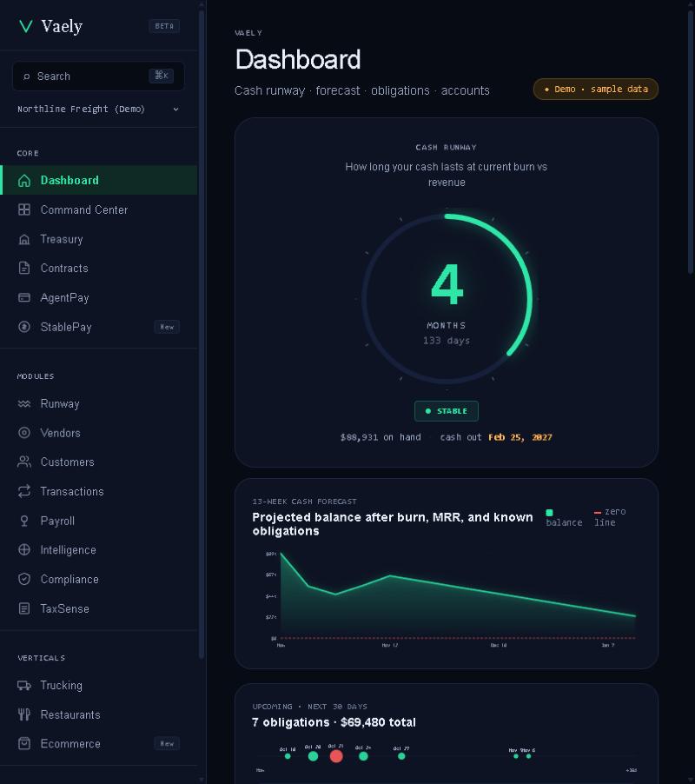
Task: Open the Customers module
Action: pos(99,462)
